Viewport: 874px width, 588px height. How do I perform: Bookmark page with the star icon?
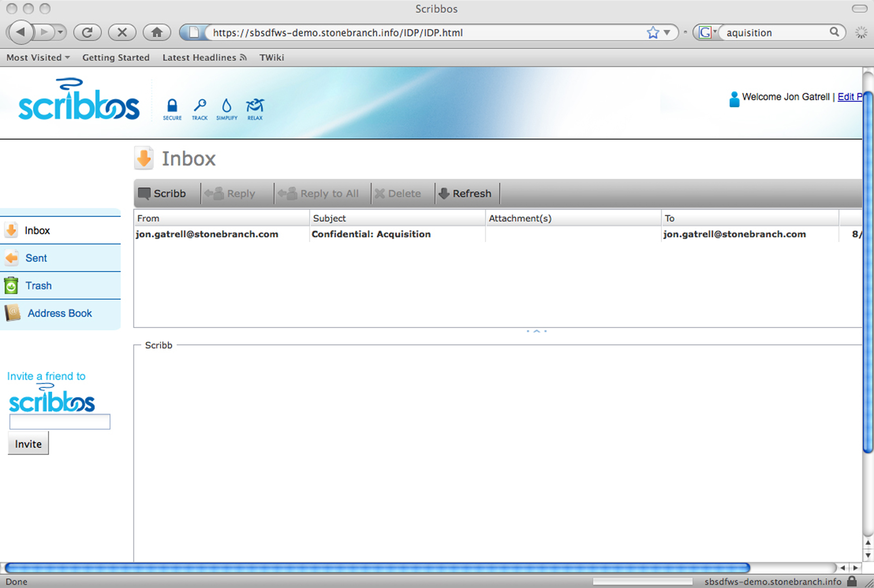653,33
